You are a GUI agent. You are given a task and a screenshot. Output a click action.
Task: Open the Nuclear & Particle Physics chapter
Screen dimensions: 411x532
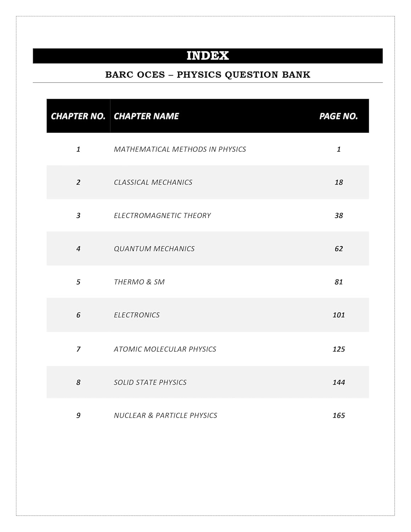pos(165,415)
